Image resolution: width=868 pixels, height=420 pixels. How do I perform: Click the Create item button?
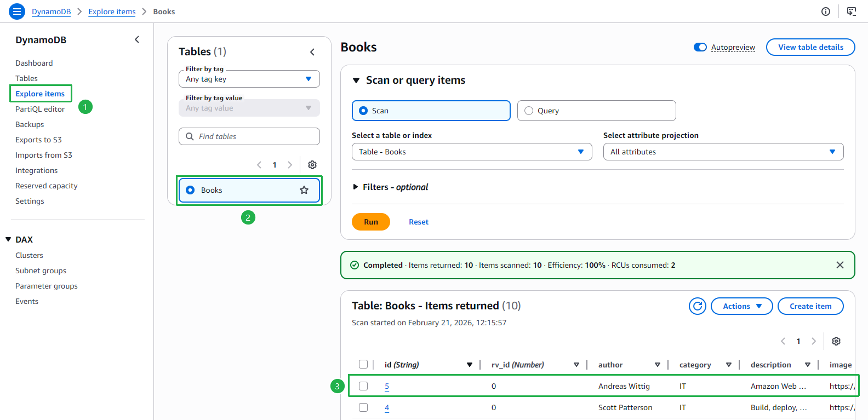810,306
